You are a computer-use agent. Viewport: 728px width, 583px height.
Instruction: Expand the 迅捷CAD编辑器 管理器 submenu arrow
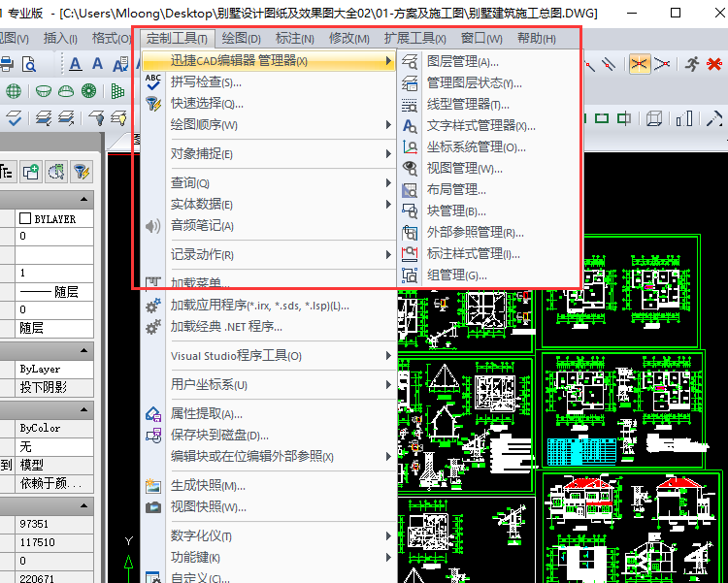coord(388,61)
